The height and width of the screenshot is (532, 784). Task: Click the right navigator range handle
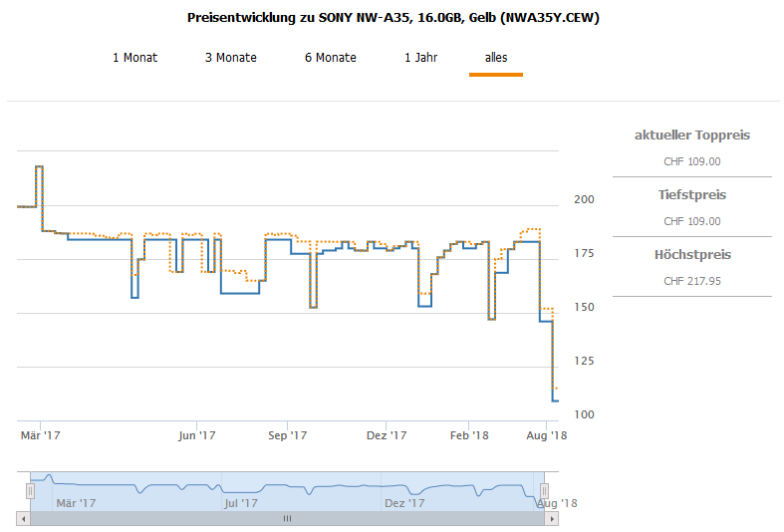(x=544, y=490)
